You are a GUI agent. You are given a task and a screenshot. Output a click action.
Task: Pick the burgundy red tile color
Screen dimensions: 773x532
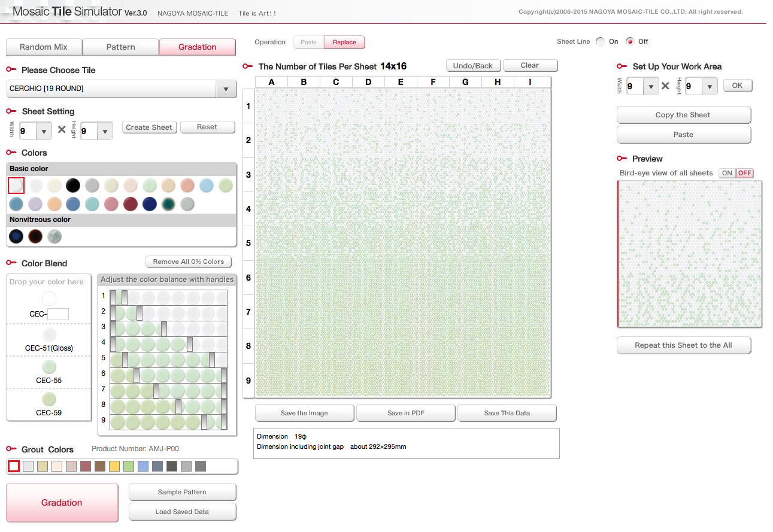click(x=131, y=204)
